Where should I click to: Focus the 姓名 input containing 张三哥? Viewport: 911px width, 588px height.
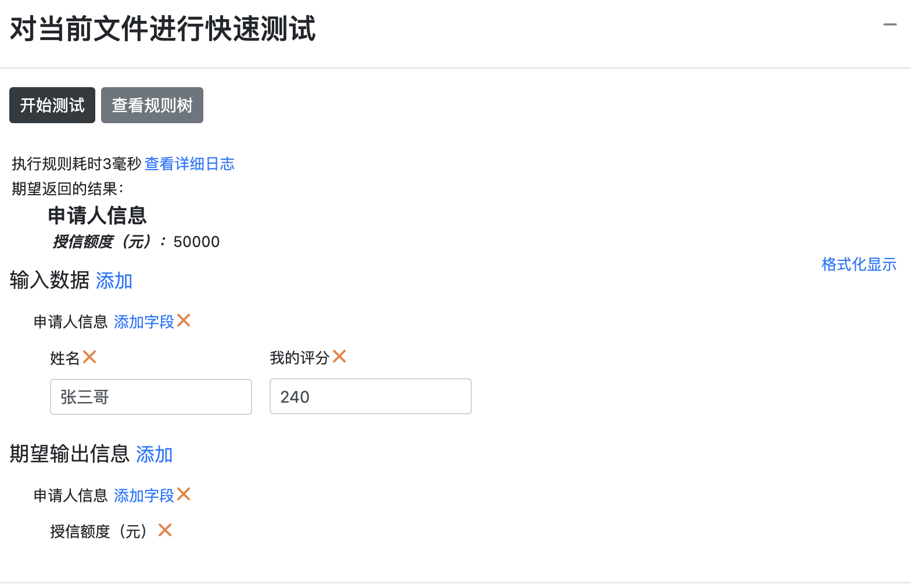pyautogui.click(x=151, y=397)
